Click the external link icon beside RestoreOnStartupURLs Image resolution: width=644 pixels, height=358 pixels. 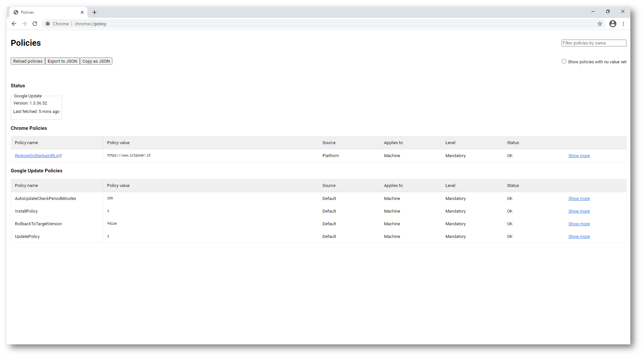pos(60,156)
